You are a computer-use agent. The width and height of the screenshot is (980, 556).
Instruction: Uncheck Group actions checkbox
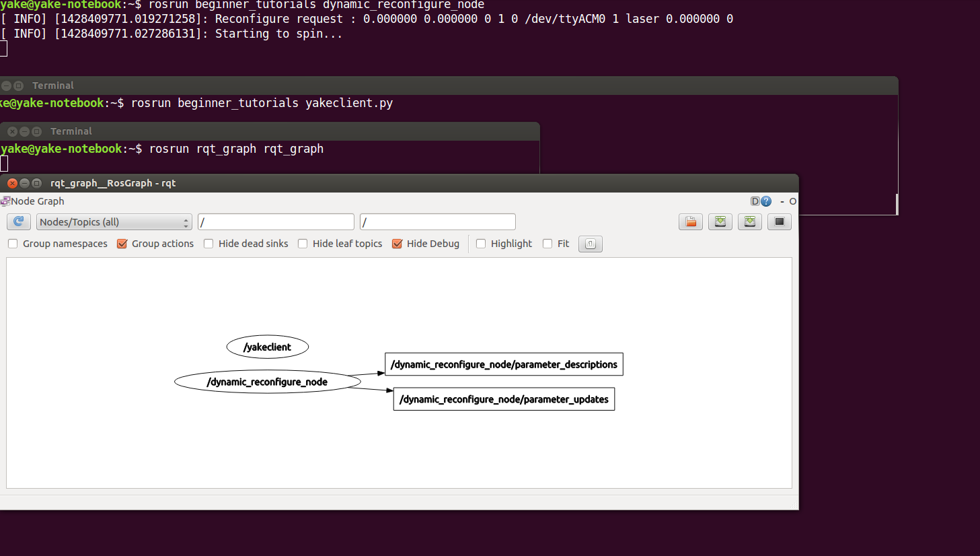pos(122,244)
